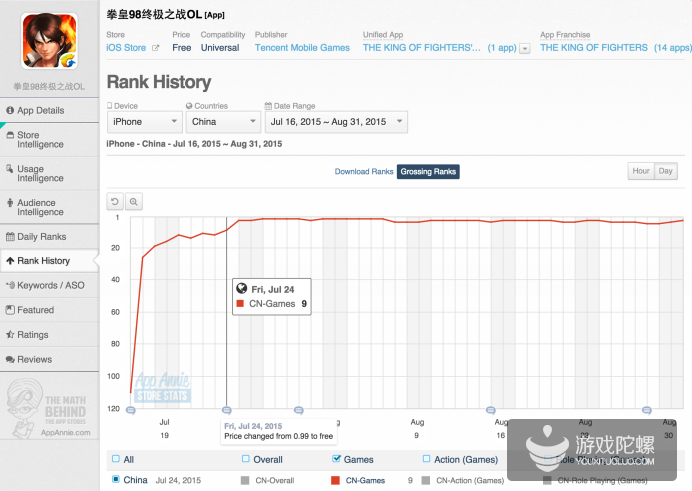Uncheck the Games checkbox
Viewport: 692px width, 491px height.
pyautogui.click(x=335, y=460)
